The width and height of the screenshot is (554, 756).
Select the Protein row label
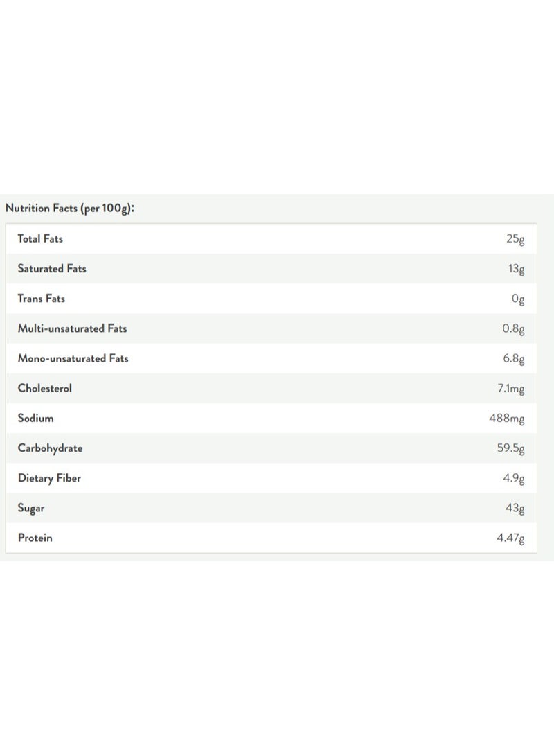click(x=35, y=538)
